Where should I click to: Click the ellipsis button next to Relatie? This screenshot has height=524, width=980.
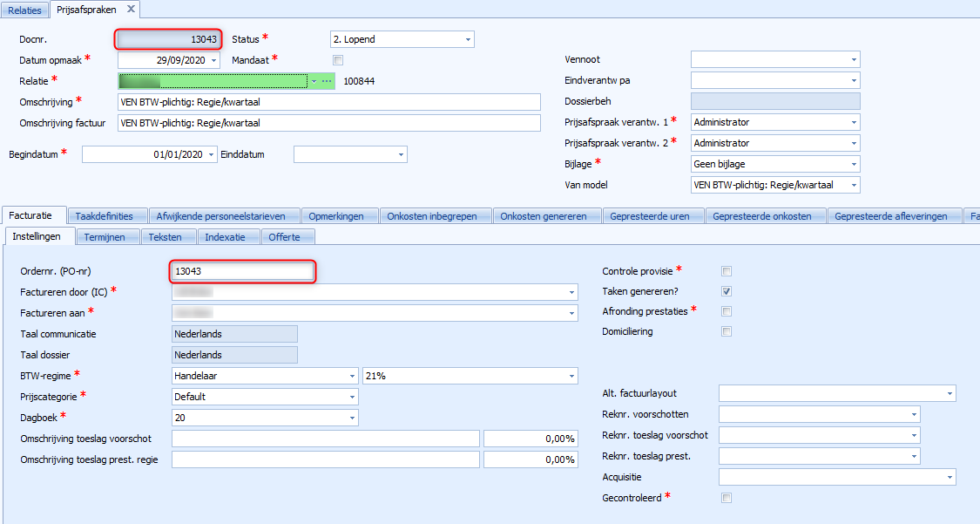point(328,81)
